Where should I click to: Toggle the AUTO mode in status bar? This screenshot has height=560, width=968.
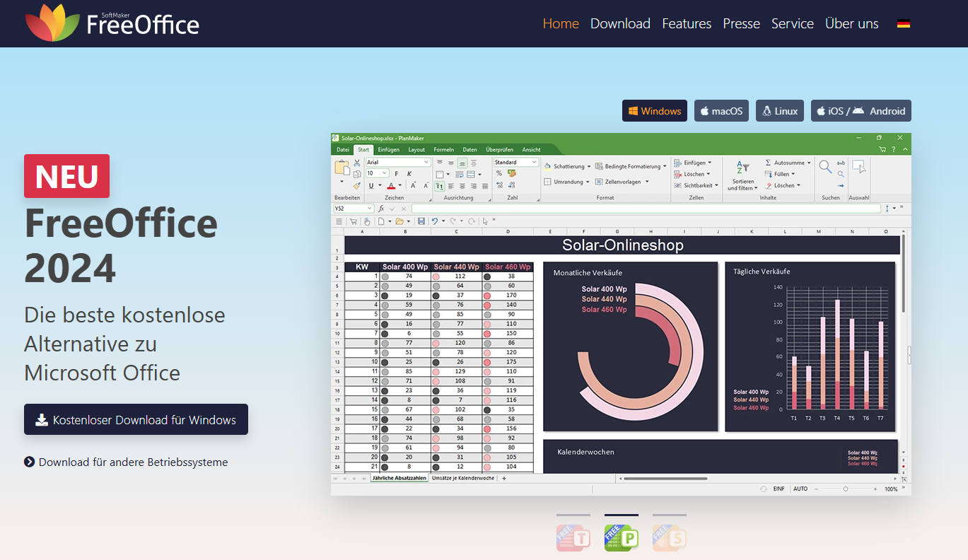800,489
